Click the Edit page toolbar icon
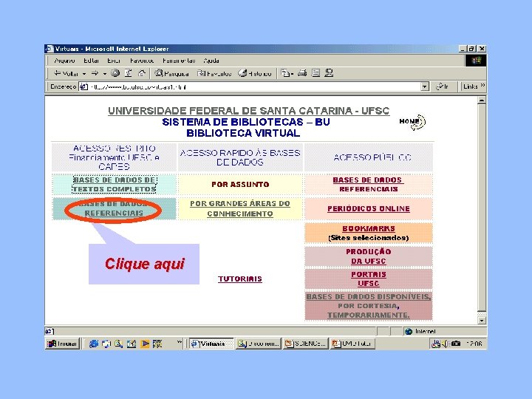532x399 pixels. click(x=316, y=73)
